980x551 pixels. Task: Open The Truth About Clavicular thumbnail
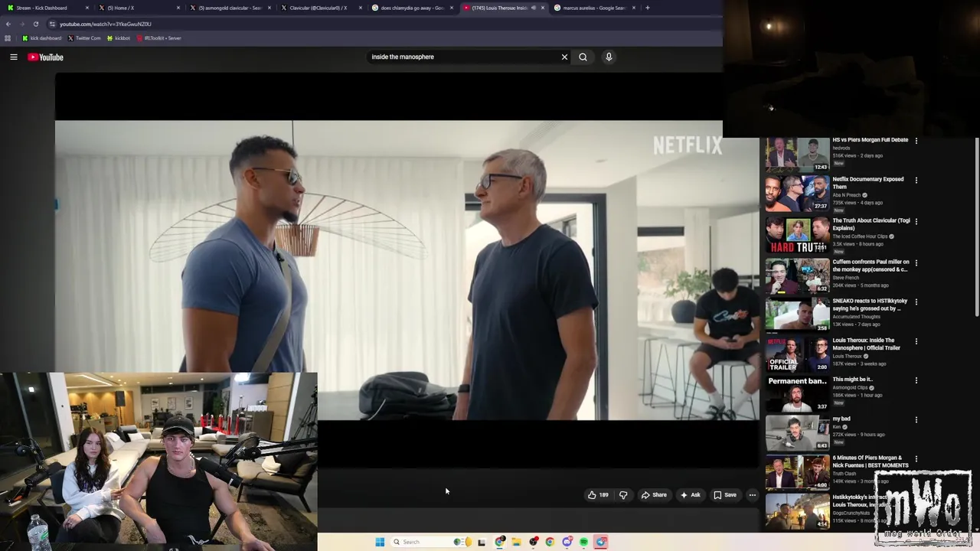pos(797,235)
